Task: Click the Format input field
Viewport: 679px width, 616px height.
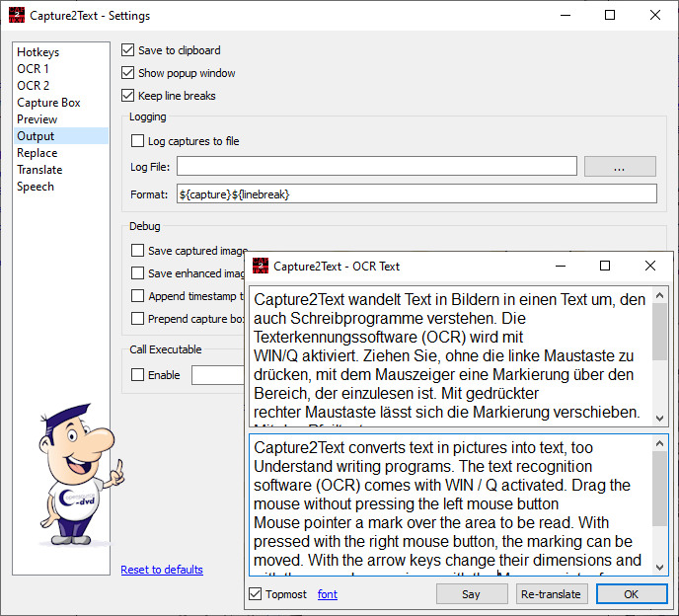Action: 415,194
